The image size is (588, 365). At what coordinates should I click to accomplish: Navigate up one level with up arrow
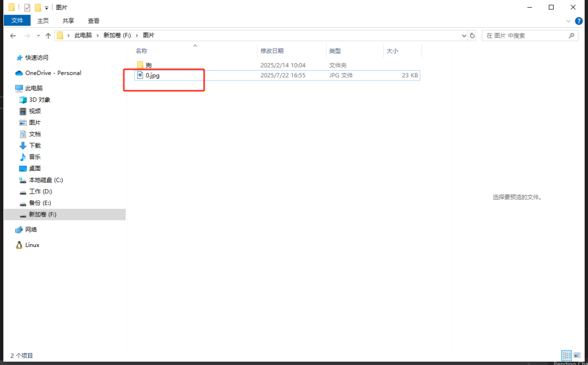click(48, 35)
